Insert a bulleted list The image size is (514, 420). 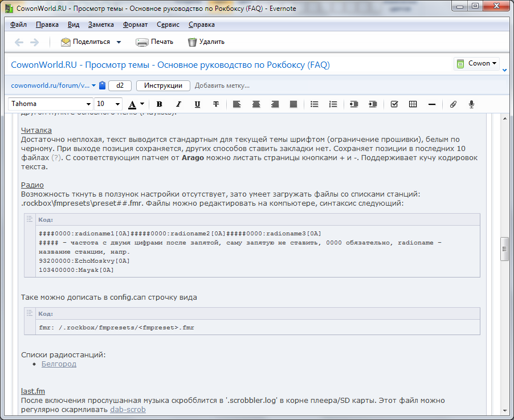315,104
